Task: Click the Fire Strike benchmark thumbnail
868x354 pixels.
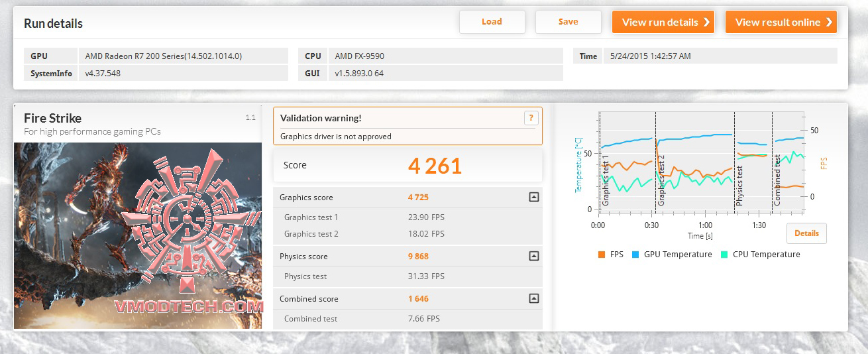Action: [x=138, y=235]
